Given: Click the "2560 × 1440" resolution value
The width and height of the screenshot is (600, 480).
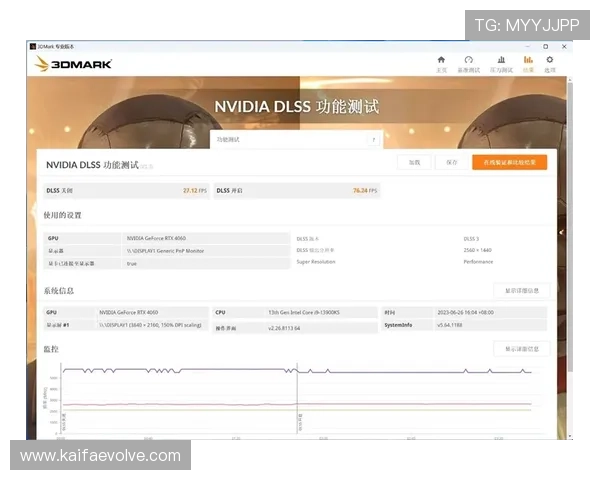Looking at the screenshot, I should coord(478,250).
